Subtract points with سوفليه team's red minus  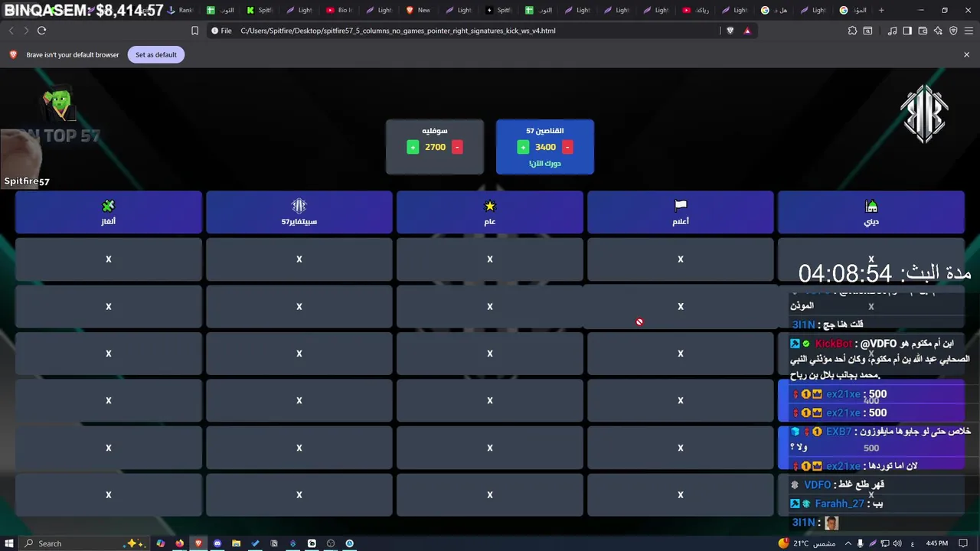(457, 147)
